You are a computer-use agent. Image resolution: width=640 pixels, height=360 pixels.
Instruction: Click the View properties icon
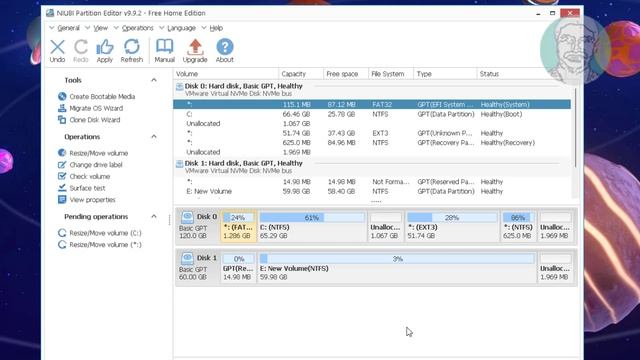62,200
